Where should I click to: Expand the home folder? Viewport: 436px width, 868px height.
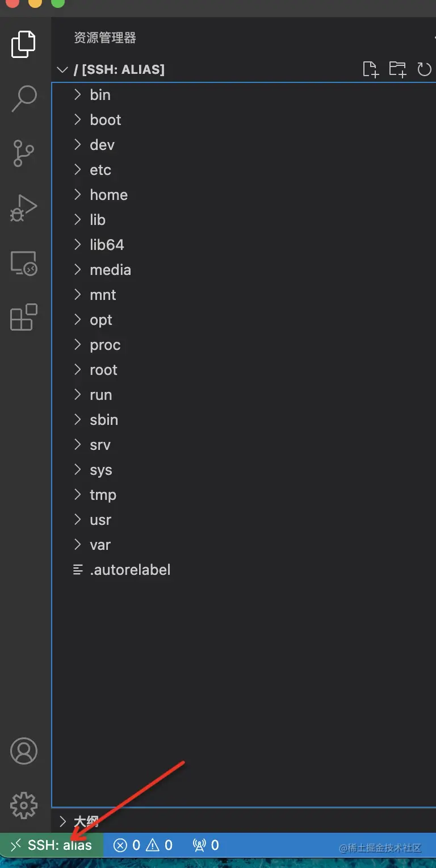[x=108, y=195]
